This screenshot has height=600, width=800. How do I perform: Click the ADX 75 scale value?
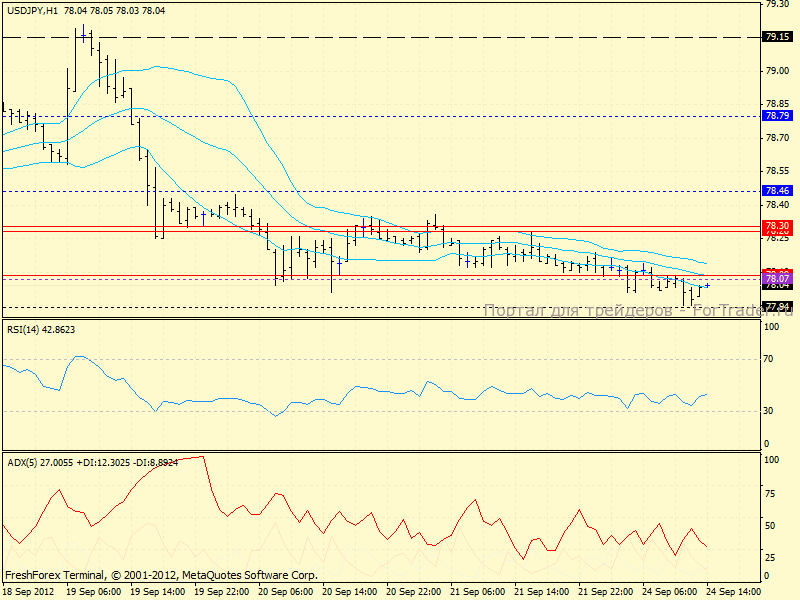[x=769, y=492]
